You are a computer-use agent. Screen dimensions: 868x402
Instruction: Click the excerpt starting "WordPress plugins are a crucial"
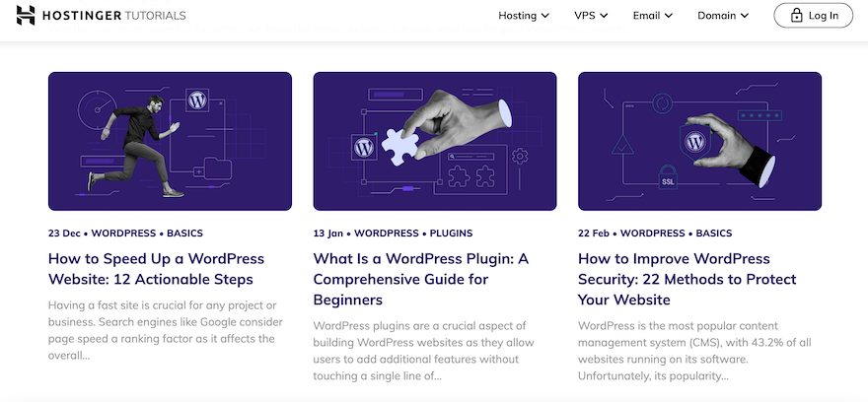tap(423, 351)
